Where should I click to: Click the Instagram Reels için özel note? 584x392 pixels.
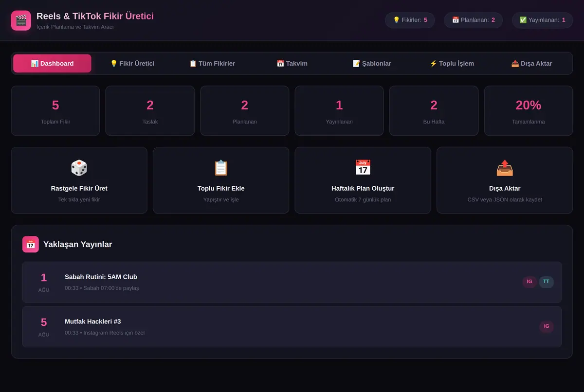click(114, 333)
